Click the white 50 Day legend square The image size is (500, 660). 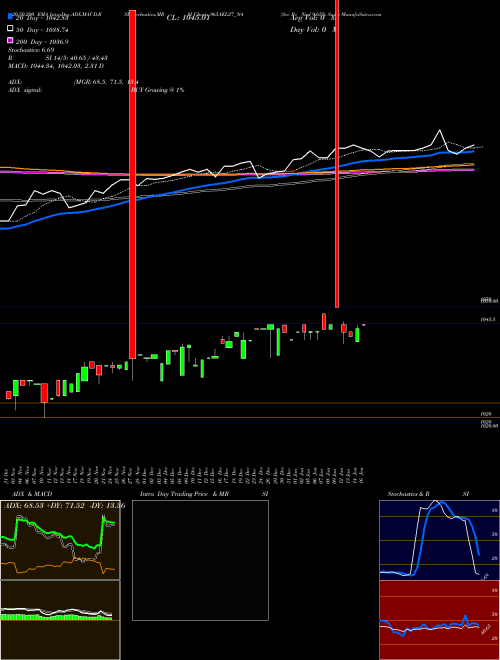point(10,29)
